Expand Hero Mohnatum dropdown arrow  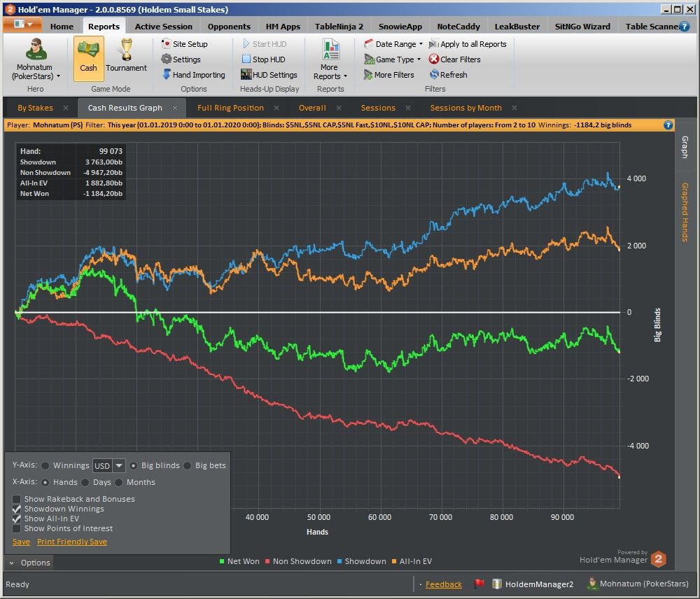tap(58, 76)
